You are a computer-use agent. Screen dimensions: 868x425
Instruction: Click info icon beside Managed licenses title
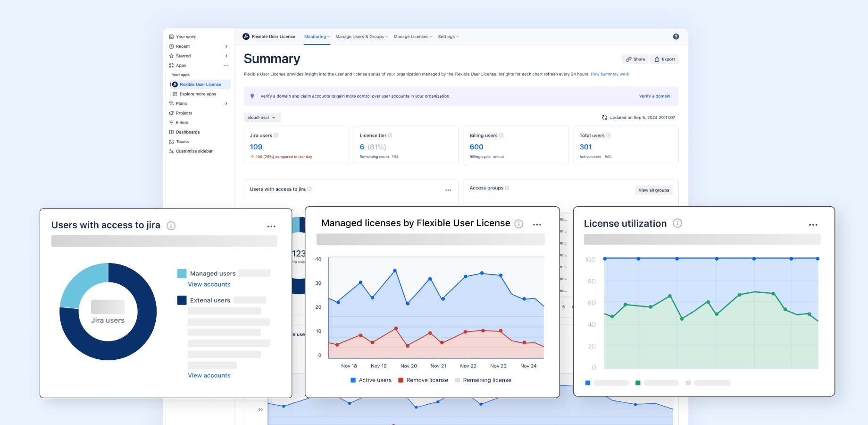[519, 224]
